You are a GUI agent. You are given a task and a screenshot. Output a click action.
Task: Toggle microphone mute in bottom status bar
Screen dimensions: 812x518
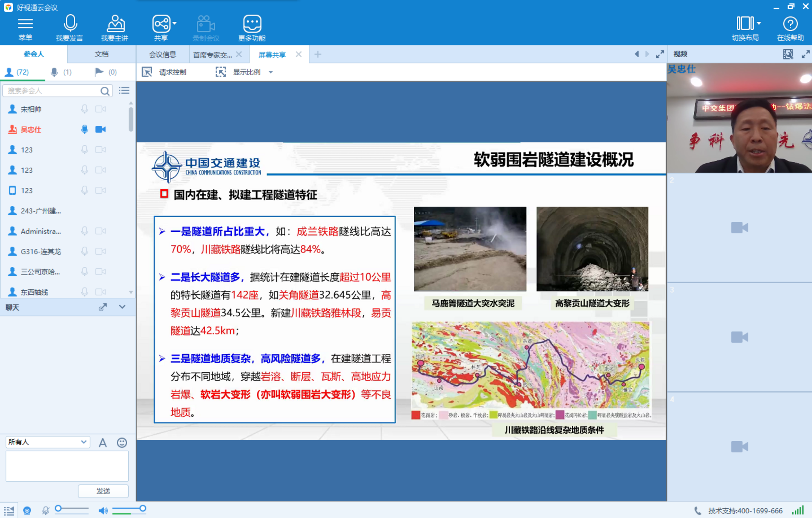click(x=46, y=510)
